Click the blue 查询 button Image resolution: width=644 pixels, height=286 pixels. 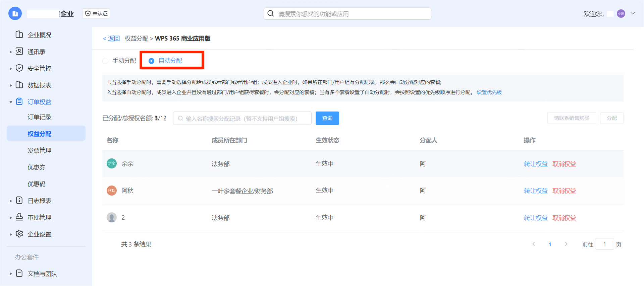pyautogui.click(x=327, y=118)
